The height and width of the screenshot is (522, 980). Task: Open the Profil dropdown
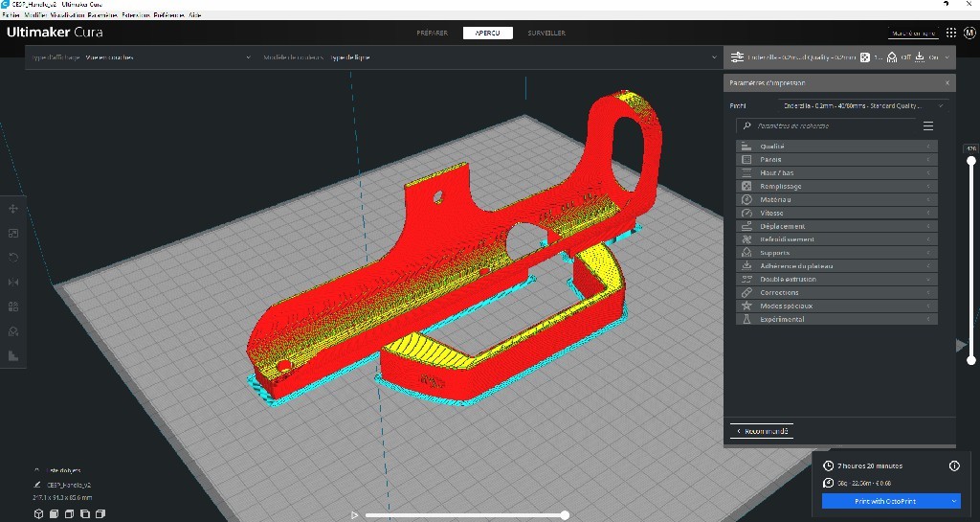pyautogui.click(x=863, y=106)
